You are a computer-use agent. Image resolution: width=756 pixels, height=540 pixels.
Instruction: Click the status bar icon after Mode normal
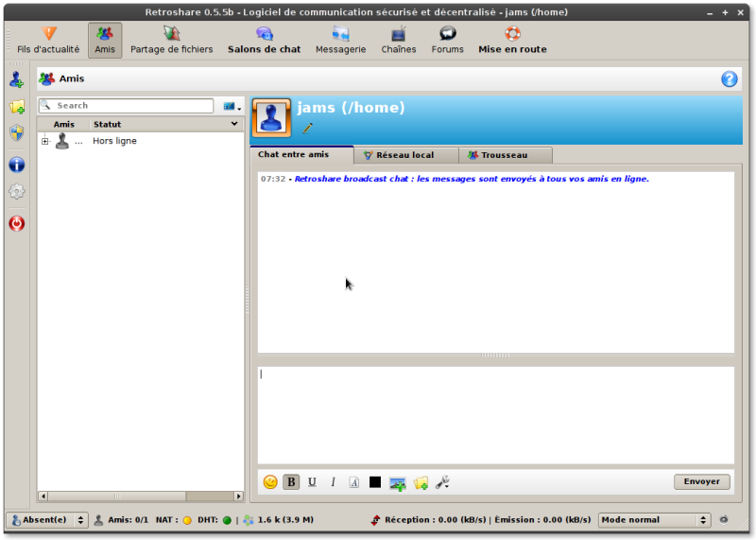tap(724, 520)
